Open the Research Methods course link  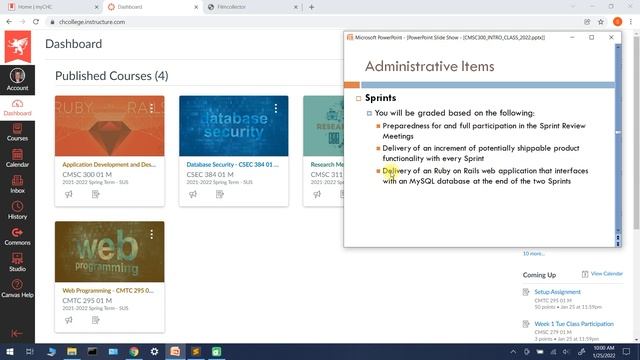(x=327, y=164)
